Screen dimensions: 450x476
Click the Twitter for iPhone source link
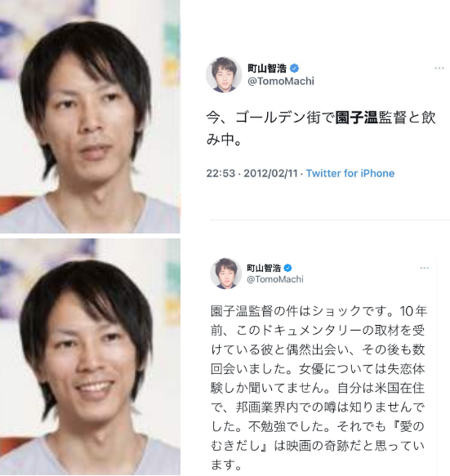[350, 173]
